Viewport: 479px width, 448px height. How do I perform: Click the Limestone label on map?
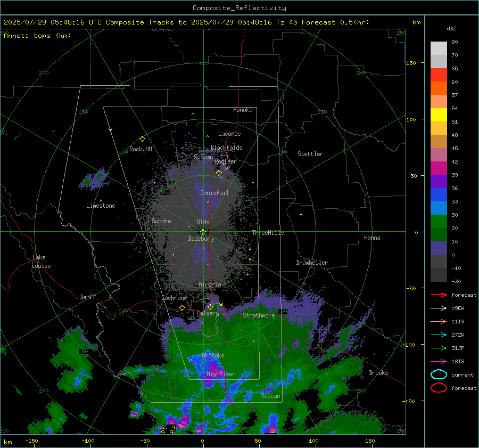coord(101,206)
